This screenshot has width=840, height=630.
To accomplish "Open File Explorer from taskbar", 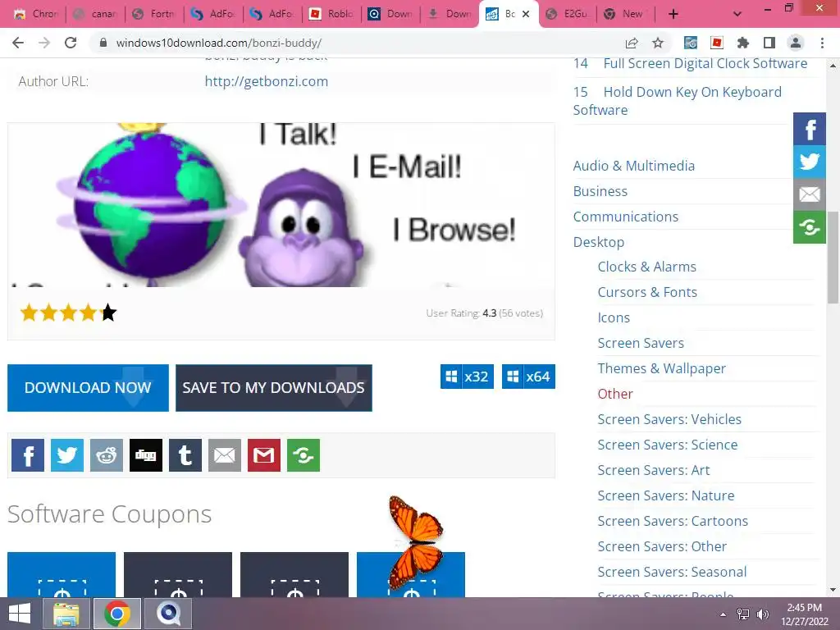I will [66, 614].
